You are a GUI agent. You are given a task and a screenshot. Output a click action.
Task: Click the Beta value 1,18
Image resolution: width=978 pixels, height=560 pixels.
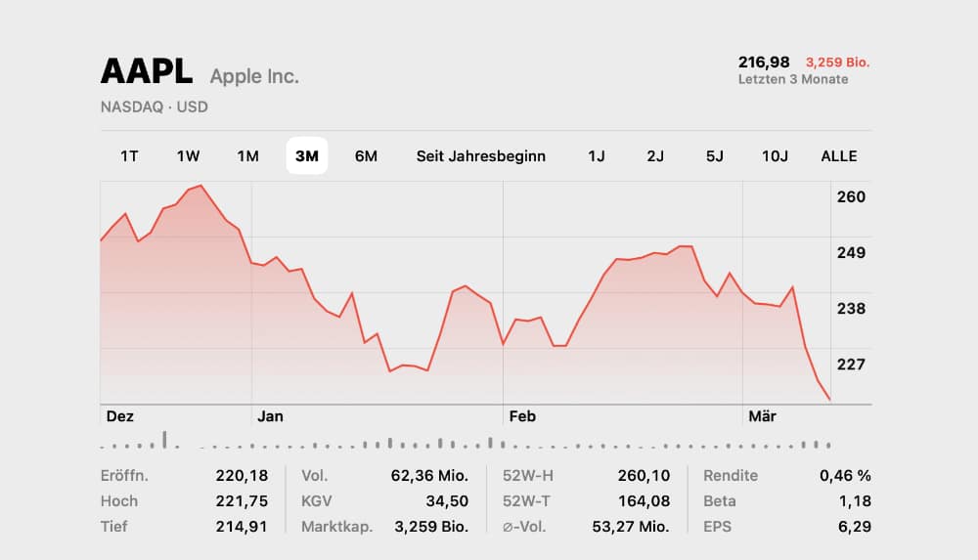point(855,500)
